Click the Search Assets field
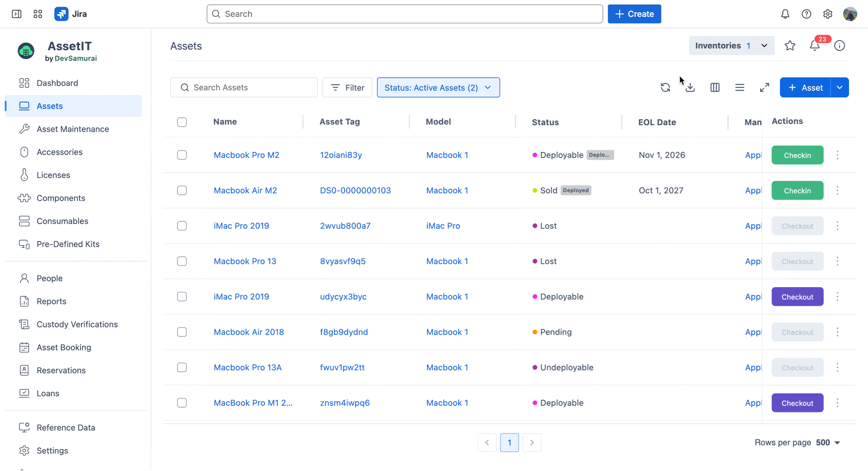Image resolution: width=868 pixels, height=471 pixels. click(x=244, y=88)
